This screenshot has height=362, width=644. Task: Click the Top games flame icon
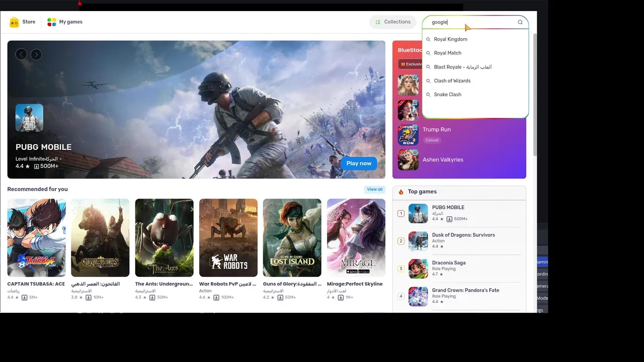[401, 192]
